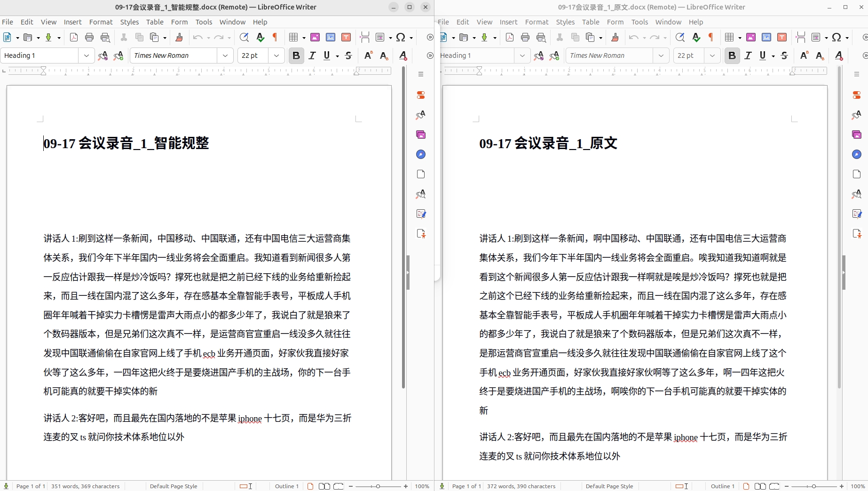Open Insert menu in right window
Screen dimensions: 868x491
pyautogui.click(x=508, y=22)
